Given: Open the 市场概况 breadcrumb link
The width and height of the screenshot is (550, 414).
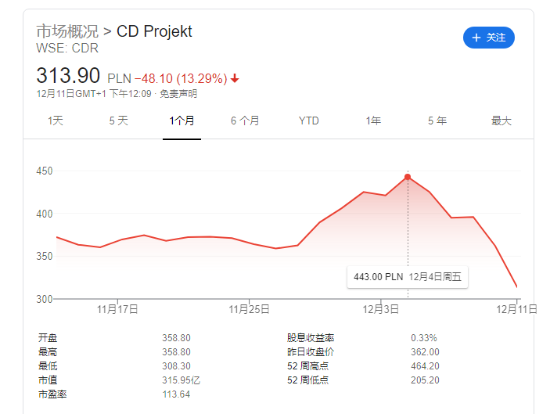Looking at the screenshot, I should click(x=67, y=31).
